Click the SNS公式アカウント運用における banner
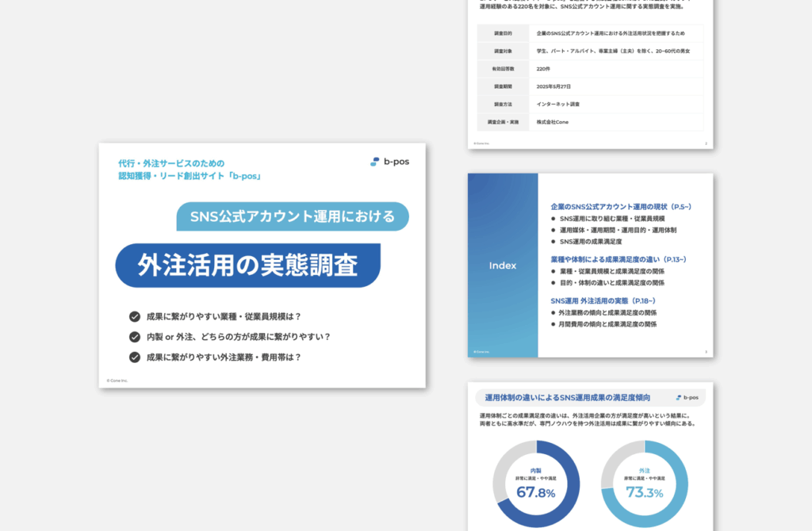 (x=293, y=216)
